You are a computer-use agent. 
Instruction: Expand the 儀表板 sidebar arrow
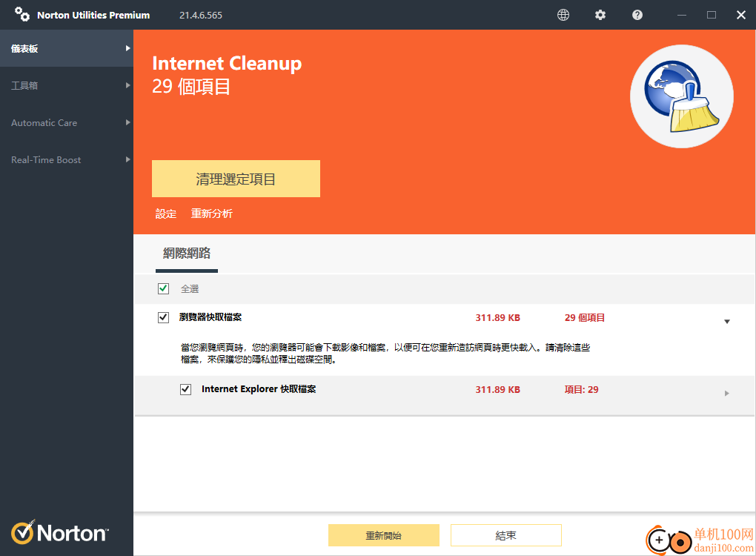tap(127, 48)
